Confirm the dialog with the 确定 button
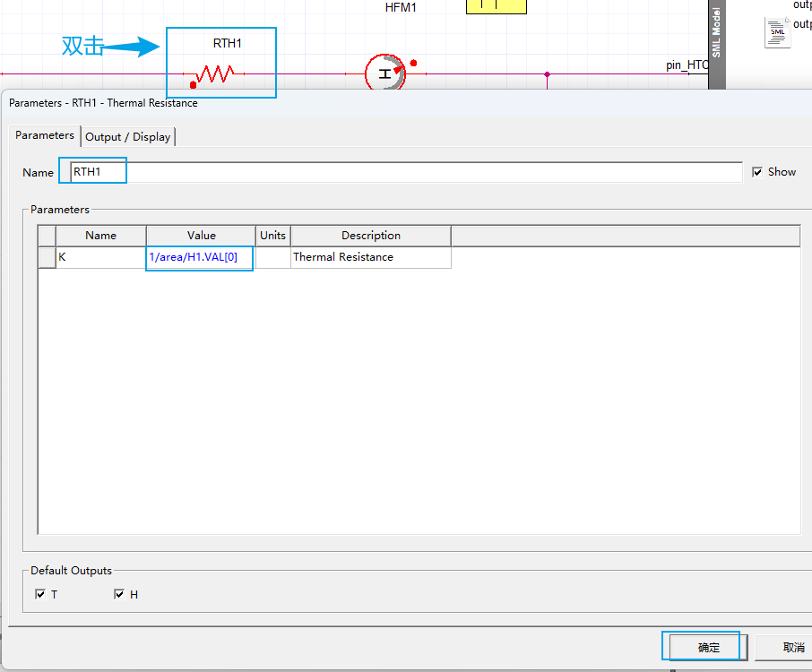Viewport: 812px width, 672px height. (x=708, y=647)
